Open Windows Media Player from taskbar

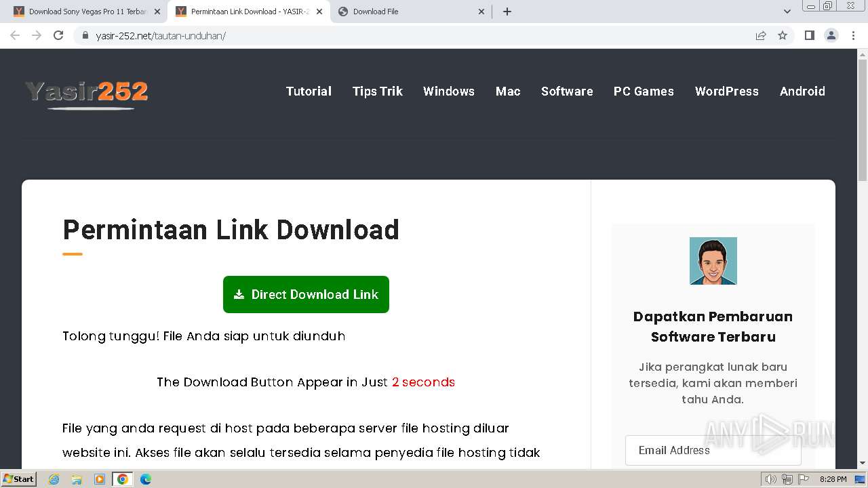tap(100, 479)
